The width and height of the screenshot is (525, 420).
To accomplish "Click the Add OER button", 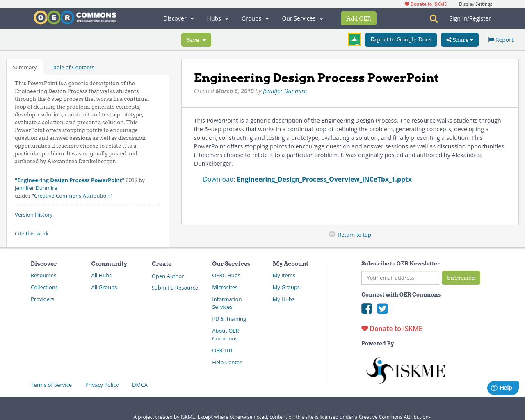I will click(358, 18).
